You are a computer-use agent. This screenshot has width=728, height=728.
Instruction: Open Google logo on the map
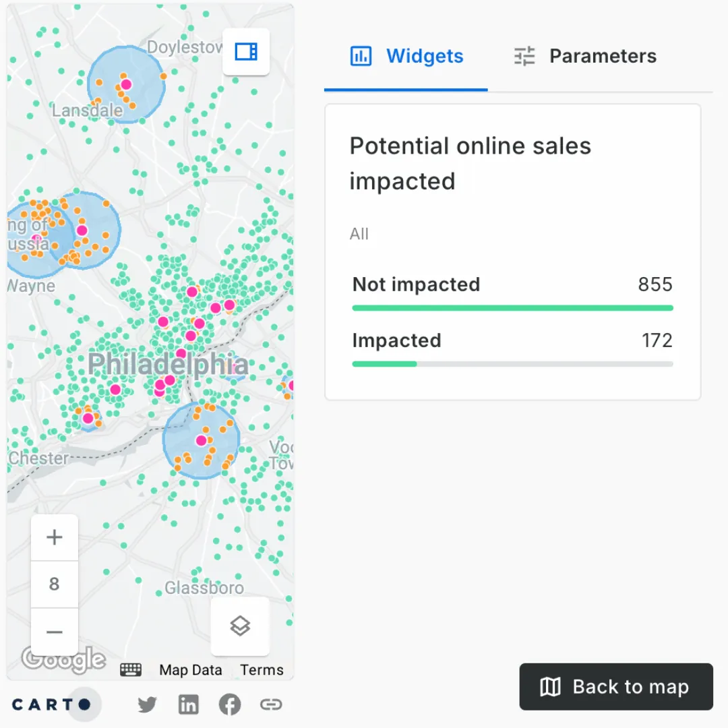tap(63, 659)
